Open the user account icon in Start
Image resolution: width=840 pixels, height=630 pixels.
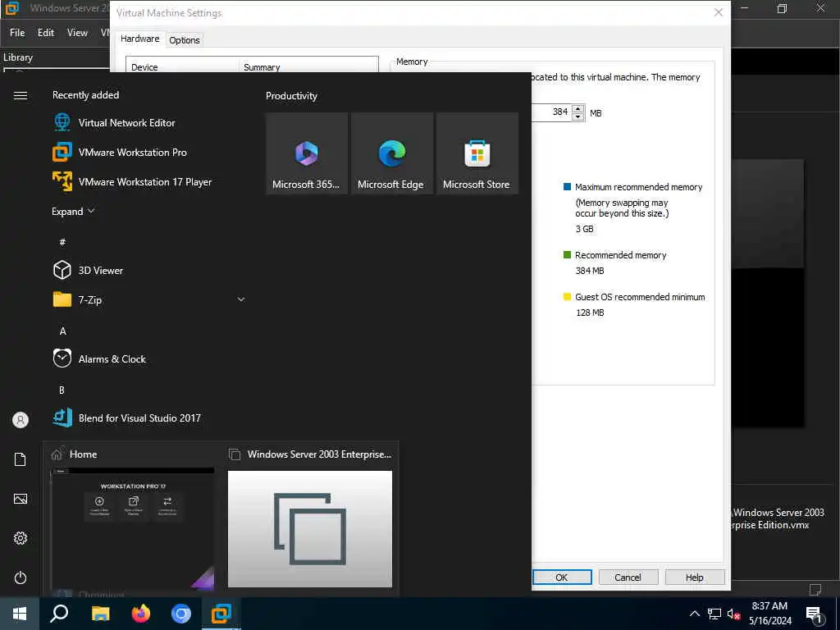click(x=21, y=419)
